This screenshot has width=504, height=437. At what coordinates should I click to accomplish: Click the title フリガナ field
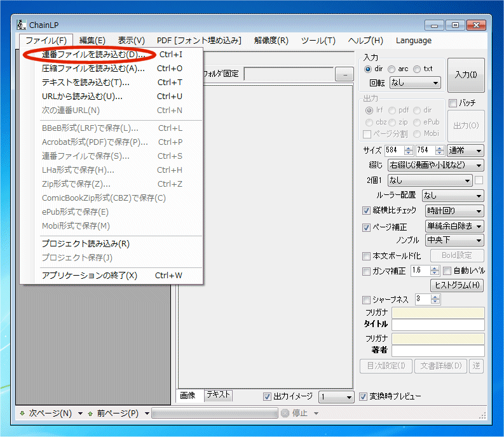click(x=438, y=313)
